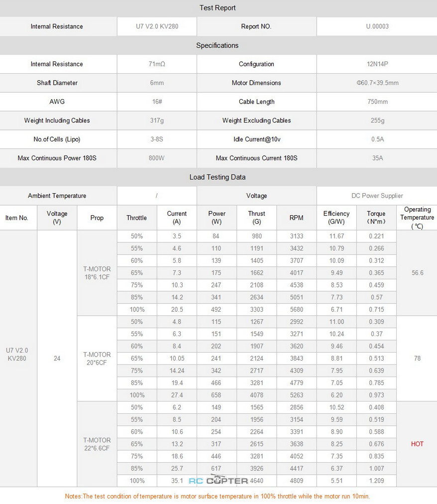Select the 'Report NO.' label cell
This screenshot has height=504, width=437.
(256, 26)
